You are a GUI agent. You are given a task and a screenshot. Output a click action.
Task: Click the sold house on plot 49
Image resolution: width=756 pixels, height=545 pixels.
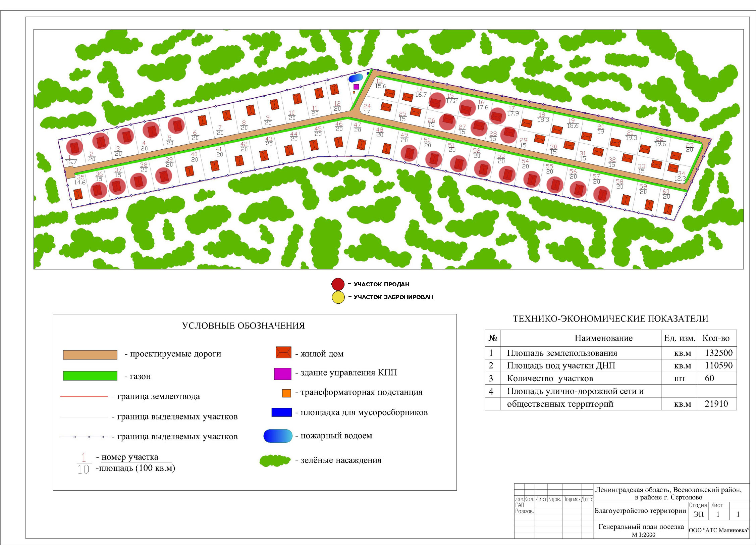click(x=409, y=153)
